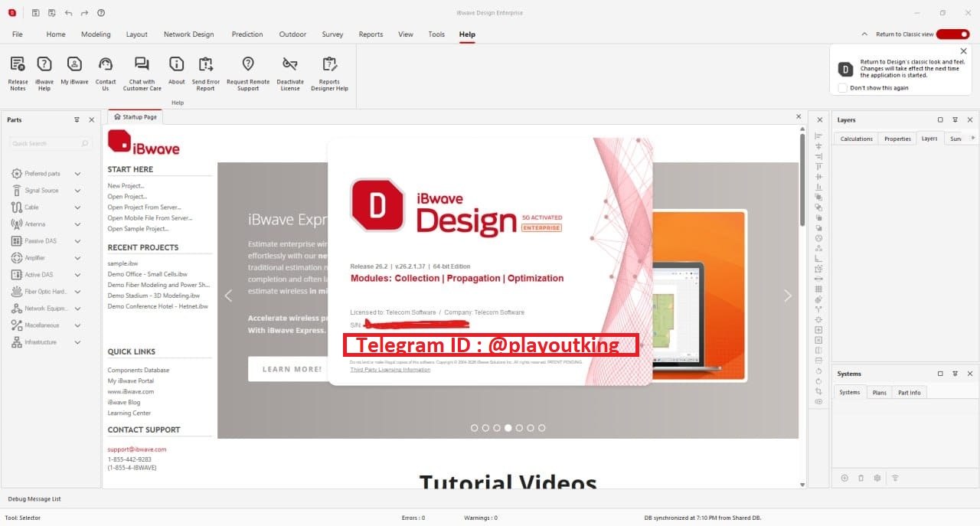
Task: Click the gear icon in the Systems panel
Action: [x=877, y=478]
